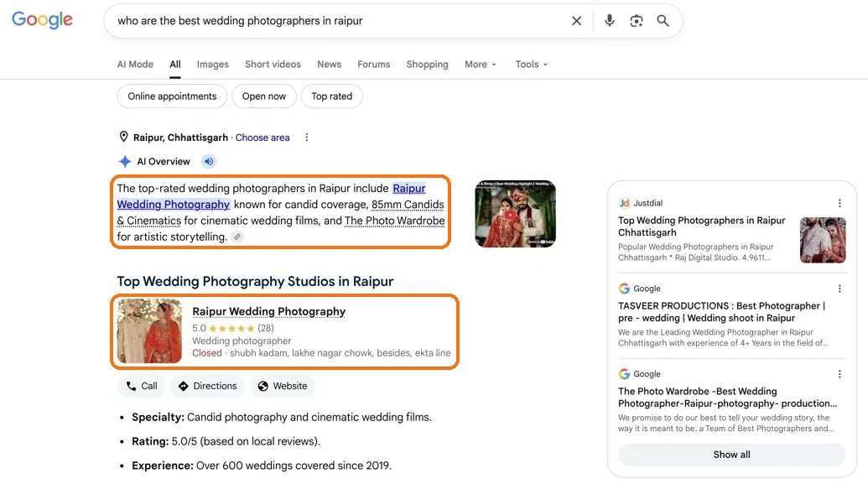Apply Top rated filter chip
The image size is (868, 484).
coord(331,96)
